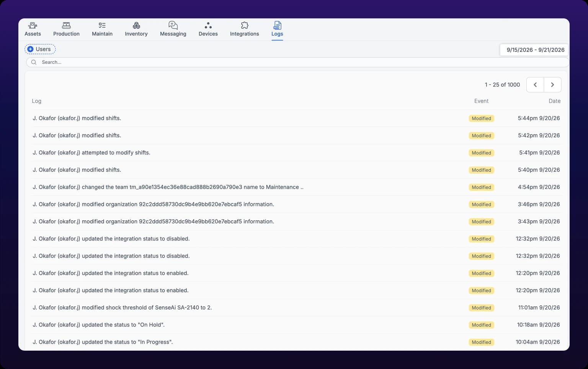This screenshot has width=588, height=369.
Task: Switch to the Messaging tab label
Action: 173,34
